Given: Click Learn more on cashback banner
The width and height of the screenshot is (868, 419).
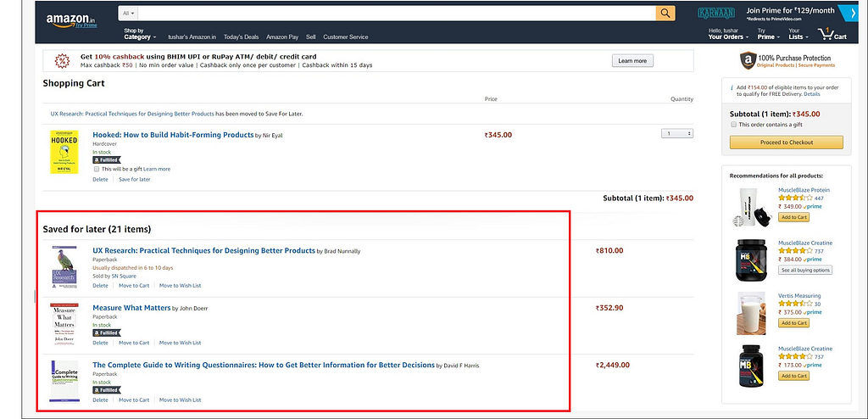Looking at the screenshot, I should coord(632,61).
